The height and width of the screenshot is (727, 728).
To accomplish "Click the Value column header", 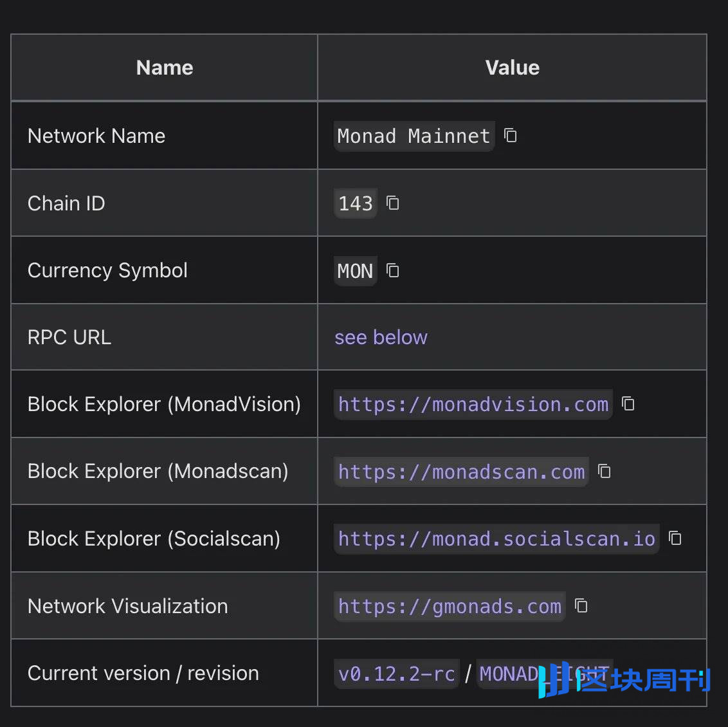I will [x=512, y=68].
